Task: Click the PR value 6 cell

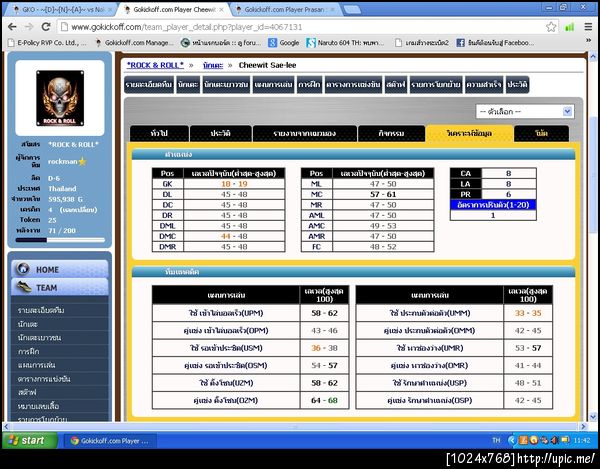Action: click(509, 194)
